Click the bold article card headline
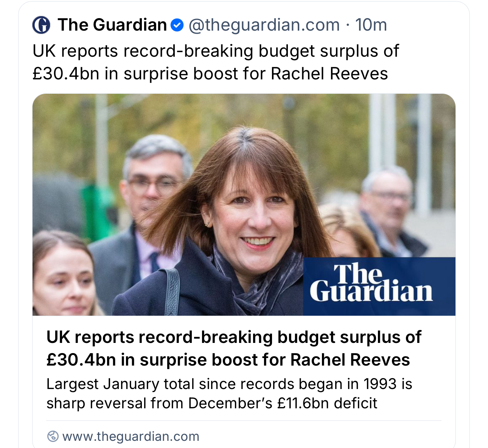 [233, 348]
